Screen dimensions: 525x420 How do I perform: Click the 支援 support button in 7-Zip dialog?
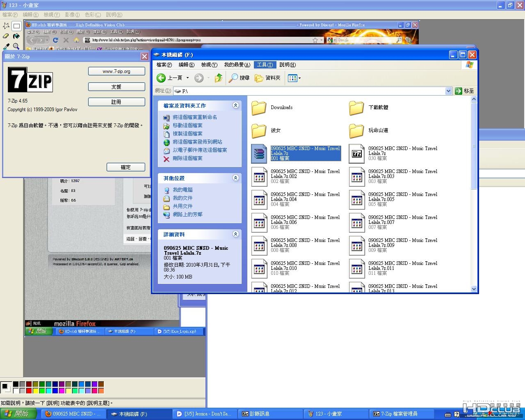[x=116, y=87]
